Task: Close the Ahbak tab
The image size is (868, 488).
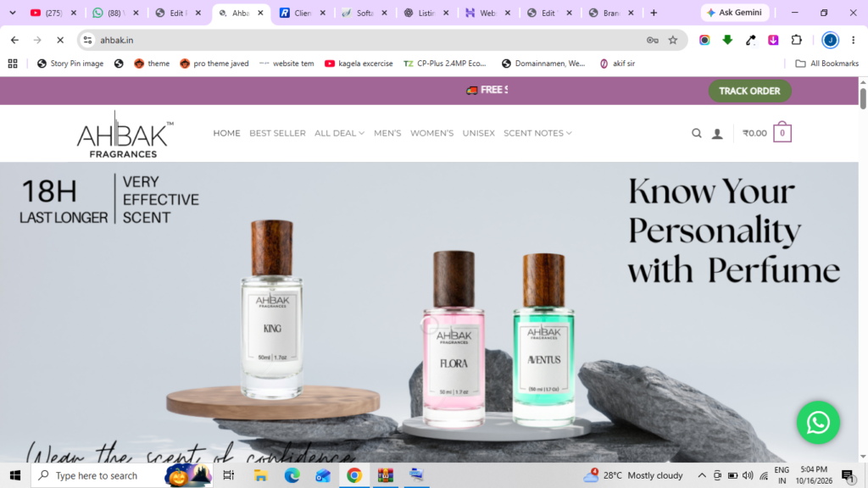Action: click(260, 13)
